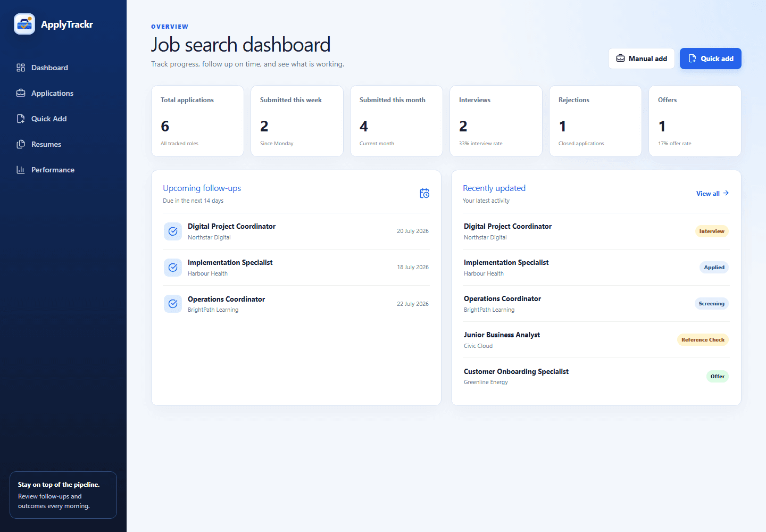This screenshot has height=532, width=766.
Task: Open the Submitted this month card
Action: [x=396, y=121]
